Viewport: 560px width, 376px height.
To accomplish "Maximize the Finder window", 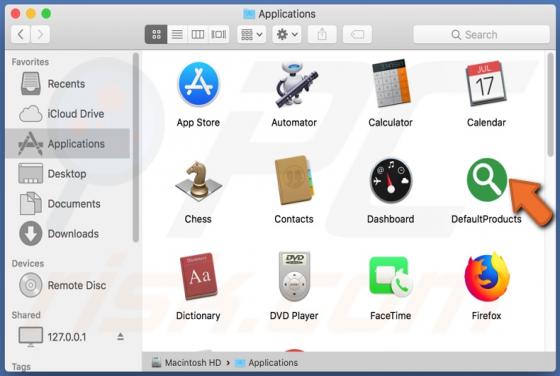I will [x=46, y=14].
